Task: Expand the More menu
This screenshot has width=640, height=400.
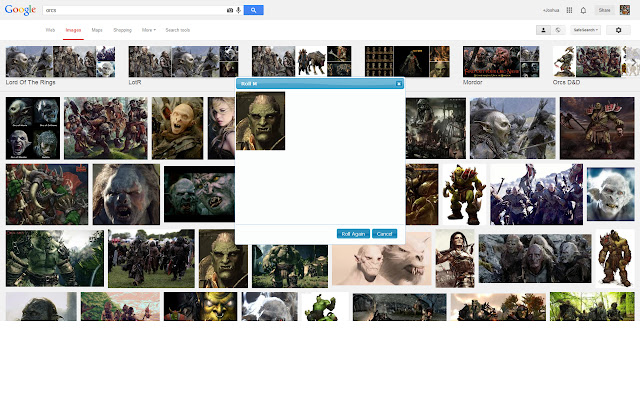Action: click(149, 30)
